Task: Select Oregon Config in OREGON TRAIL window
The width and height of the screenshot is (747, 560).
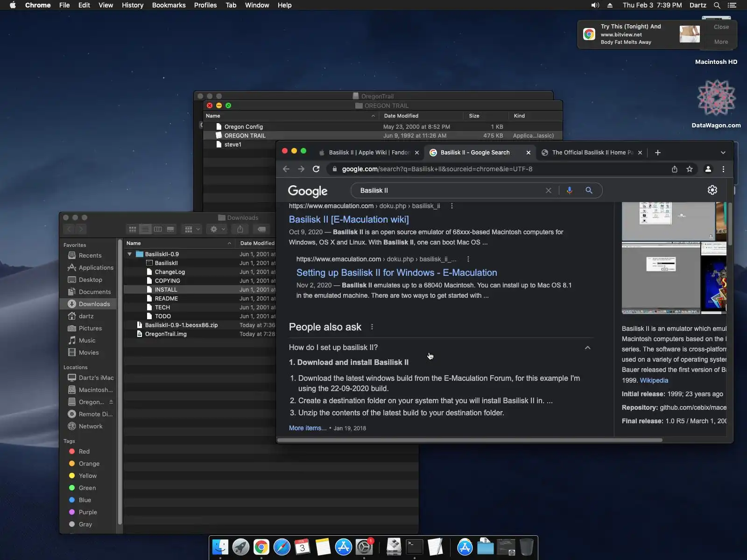Action: coord(243,127)
